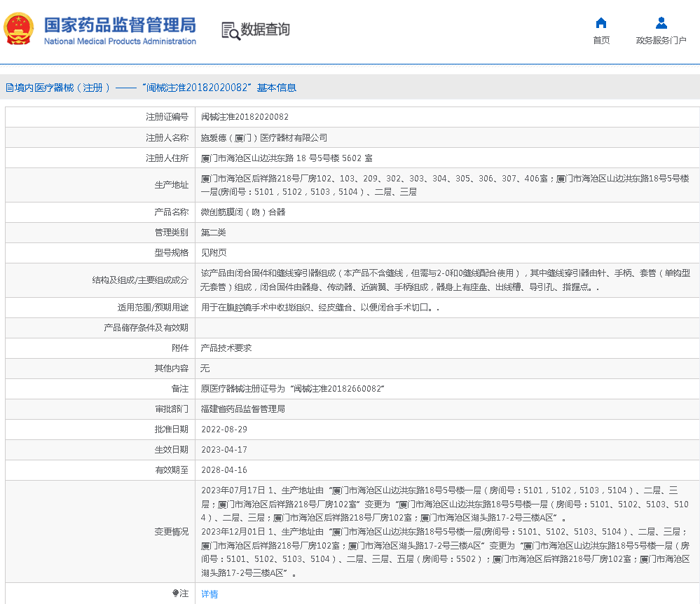Select registrant name 施爱德（厦门）医疗器材有限公司
Screen dimensions: 700x604
[263, 137]
